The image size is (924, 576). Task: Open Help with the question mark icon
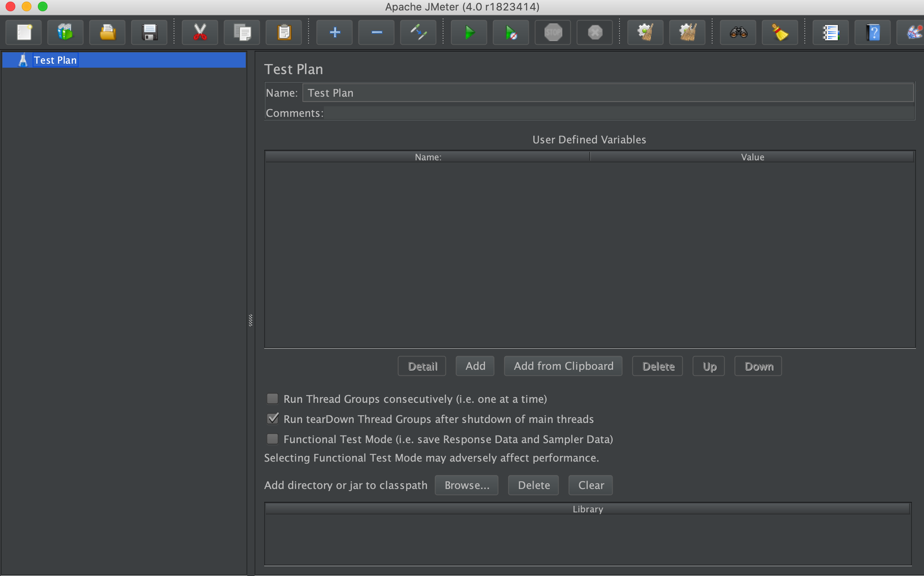(873, 32)
